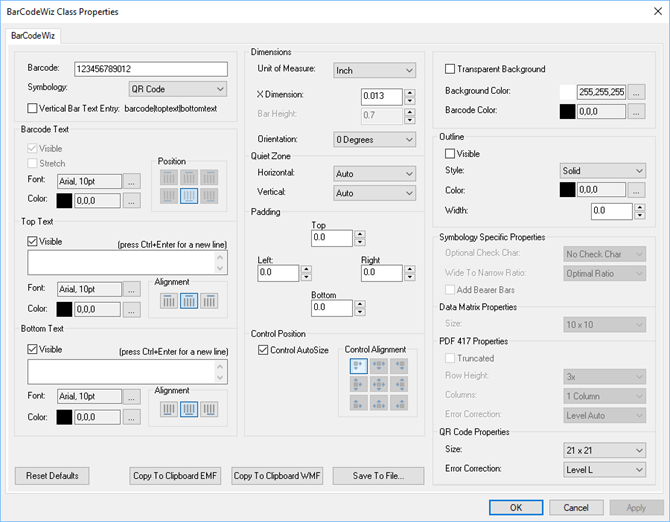Viewport: 670px width, 522px height.
Task: Enable Outline Visible checkbox
Action: (450, 153)
